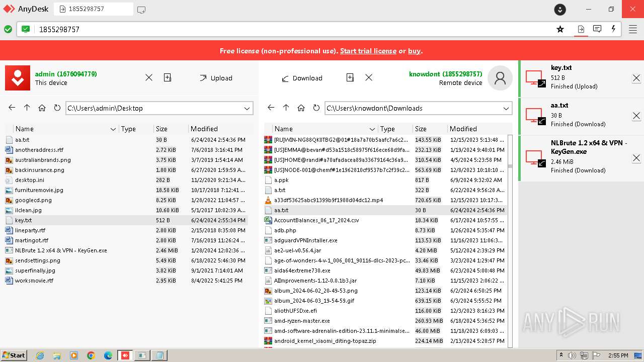The height and width of the screenshot is (362, 644).
Task: Dismiss the NLBrute KeyGen download entry
Action: pyautogui.click(x=636, y=158)
